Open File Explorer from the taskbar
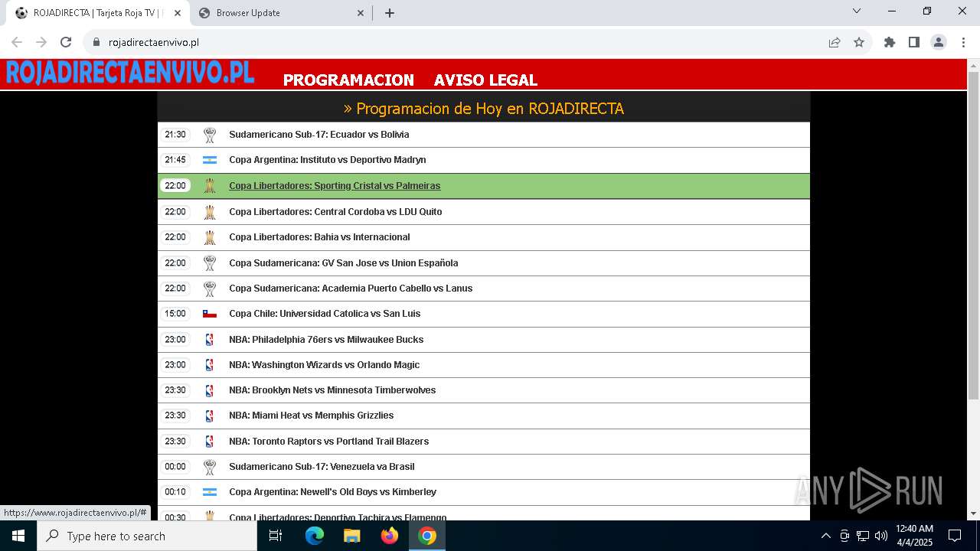980x551 pixels. coord(352,536)
